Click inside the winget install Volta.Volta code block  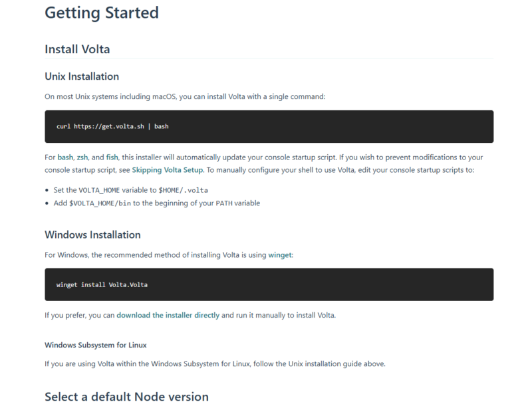269,284
